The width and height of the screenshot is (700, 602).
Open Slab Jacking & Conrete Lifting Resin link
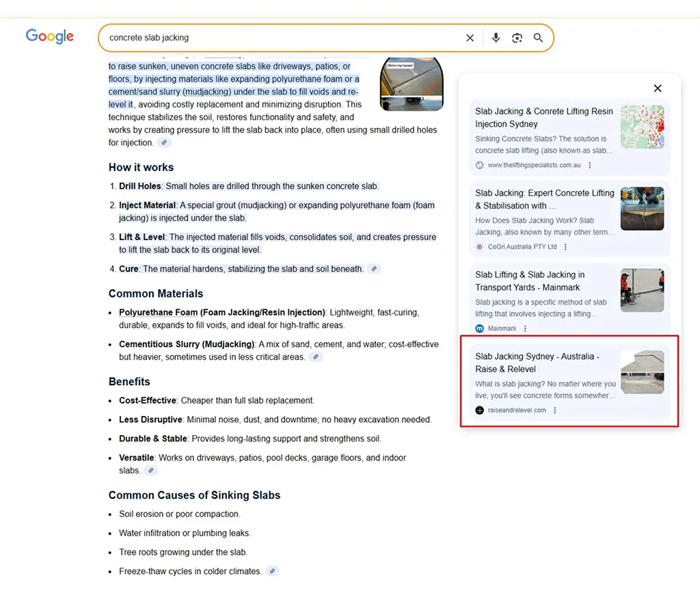pyautogui.click(x=543, y=118)
